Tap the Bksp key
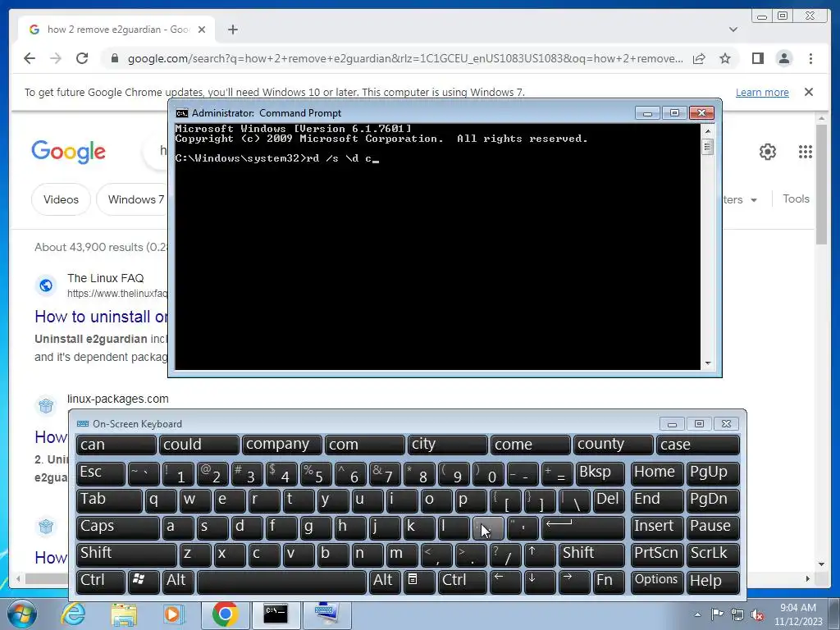This screenshot has height=630, width=840. tap(600, 473)
